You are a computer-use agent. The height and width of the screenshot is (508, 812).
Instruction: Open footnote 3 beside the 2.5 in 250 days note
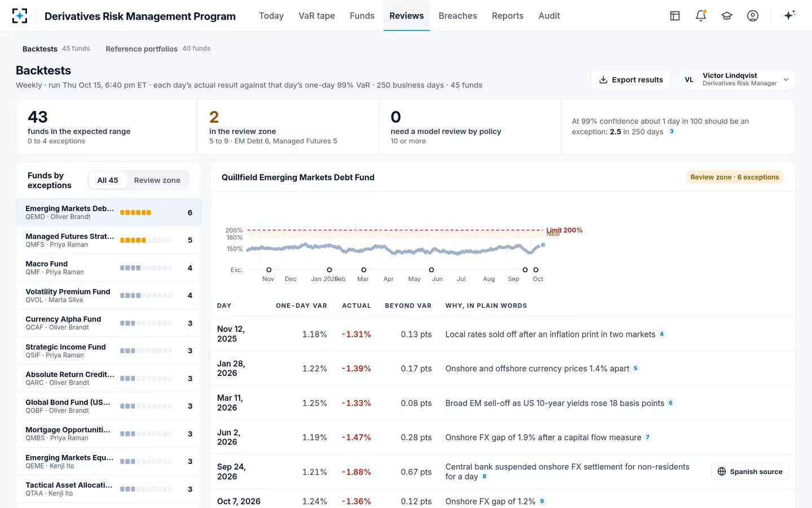pyautogui.click(x=672, y=132)
